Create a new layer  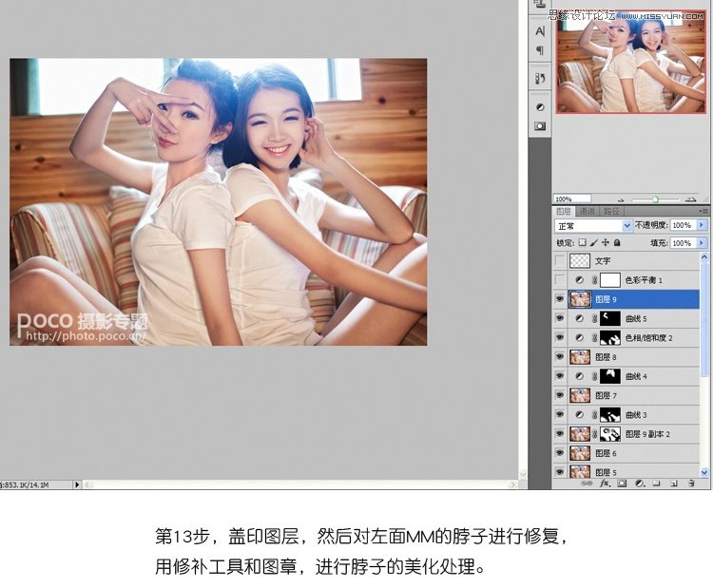tap(674, 483)
